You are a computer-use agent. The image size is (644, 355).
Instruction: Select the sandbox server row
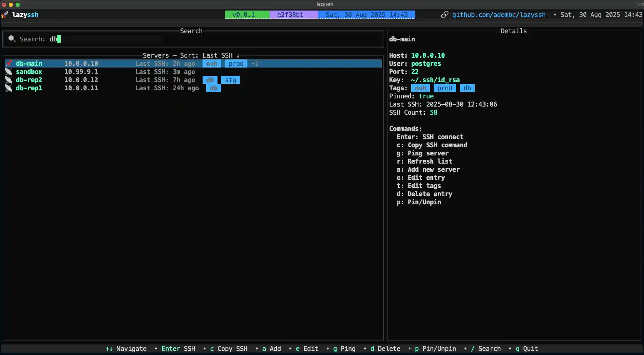29,72
